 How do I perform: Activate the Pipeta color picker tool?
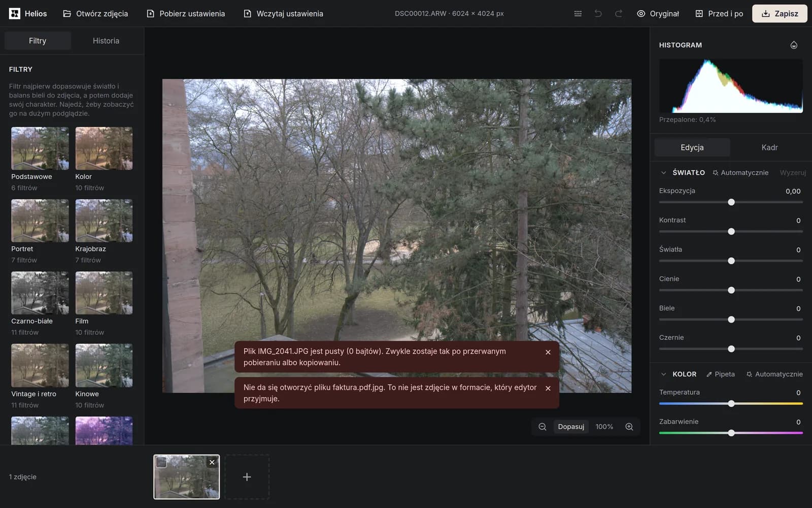(x=721, y=374)
